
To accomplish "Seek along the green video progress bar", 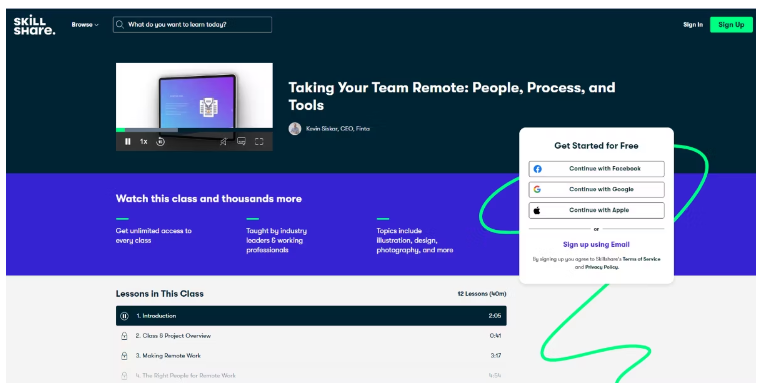I will click(194, 130).
